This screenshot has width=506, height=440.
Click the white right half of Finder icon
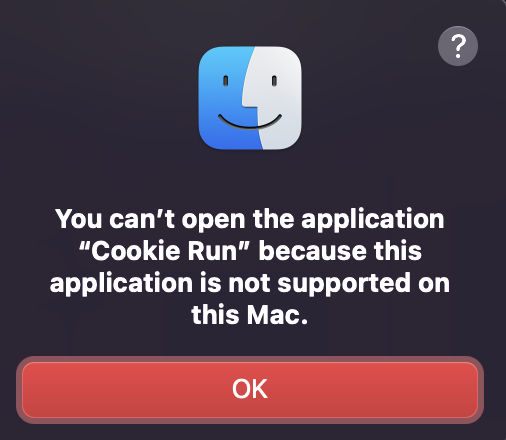click(x=277, y=98)
